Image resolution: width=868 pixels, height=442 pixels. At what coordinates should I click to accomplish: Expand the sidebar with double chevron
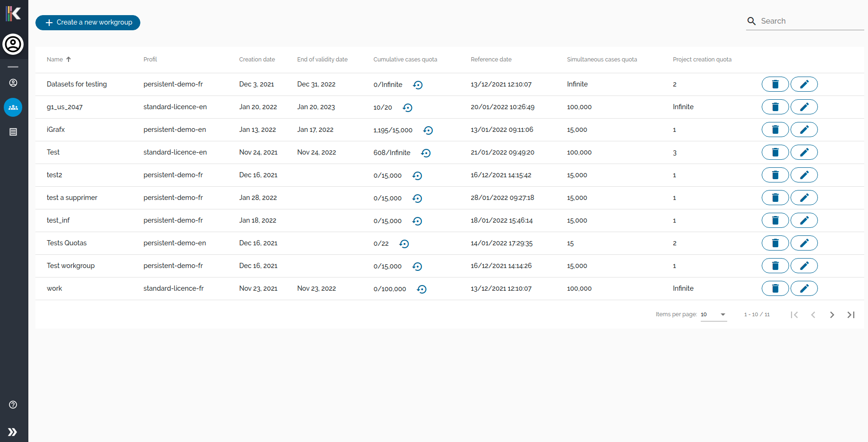(13, 432)
